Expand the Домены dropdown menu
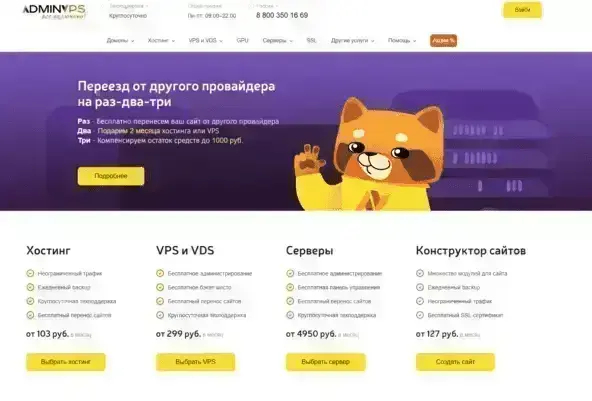Screen dimensions: 592x401 (120, 40)
